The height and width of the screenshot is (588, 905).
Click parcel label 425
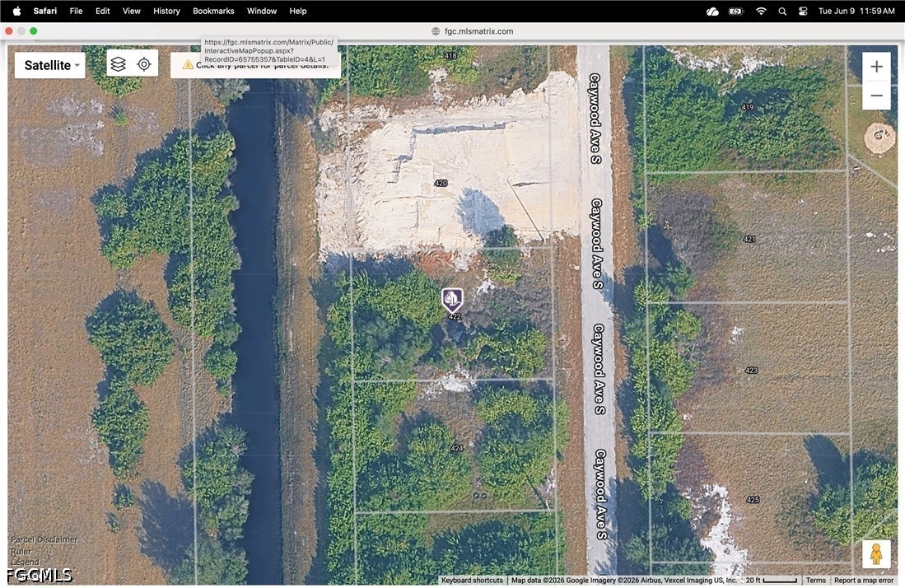click(x=753, y=500)
